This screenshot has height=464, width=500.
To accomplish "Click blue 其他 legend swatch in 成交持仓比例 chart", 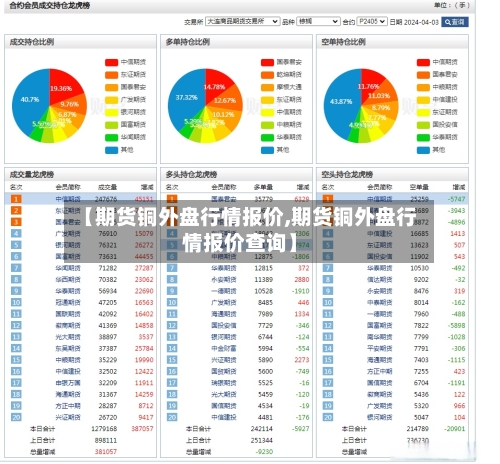I will click(111, 150).
